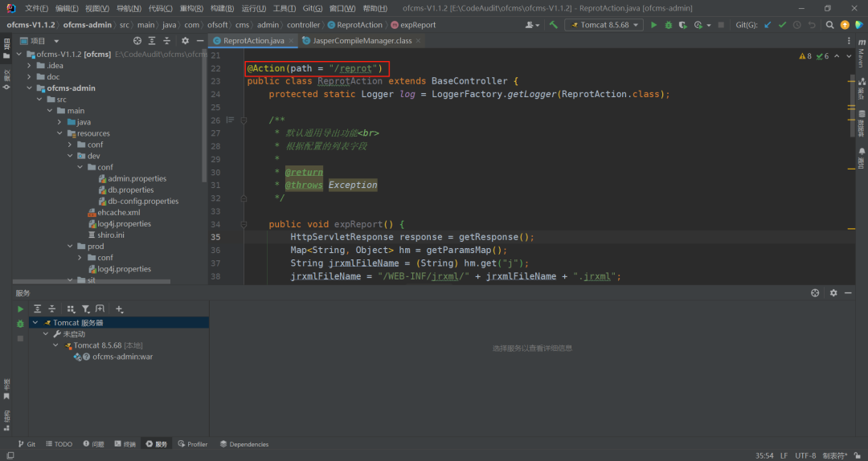The width and height of the screenshot is (868, 461).
Task: Open the Git(G) menu
Action: coord(312,8)
